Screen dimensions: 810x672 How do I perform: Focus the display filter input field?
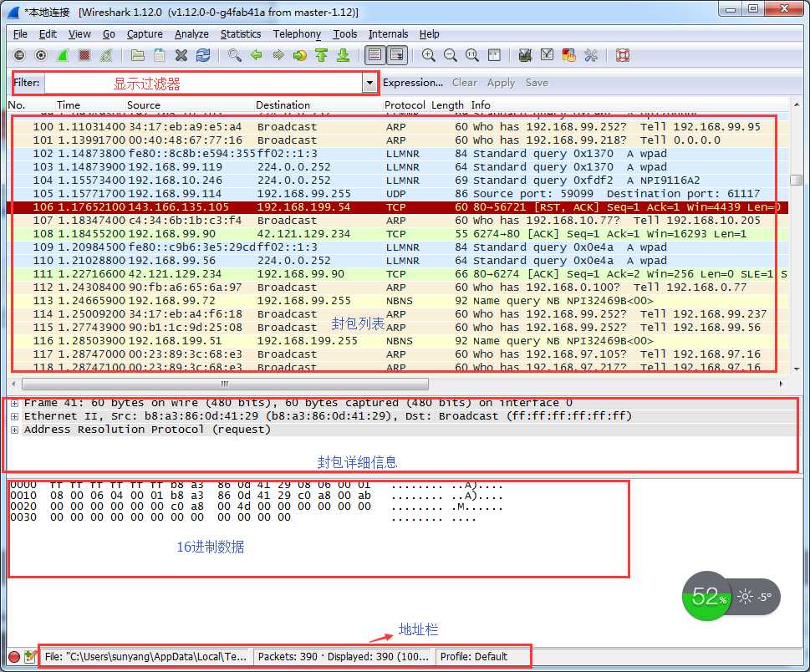203,83
